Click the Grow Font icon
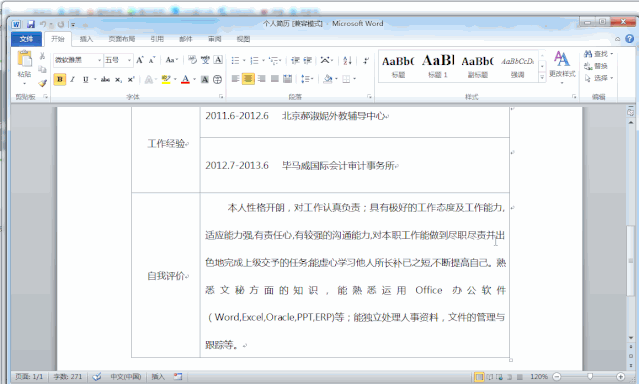This screenshot has height=384, width=639. pos(140,60)
